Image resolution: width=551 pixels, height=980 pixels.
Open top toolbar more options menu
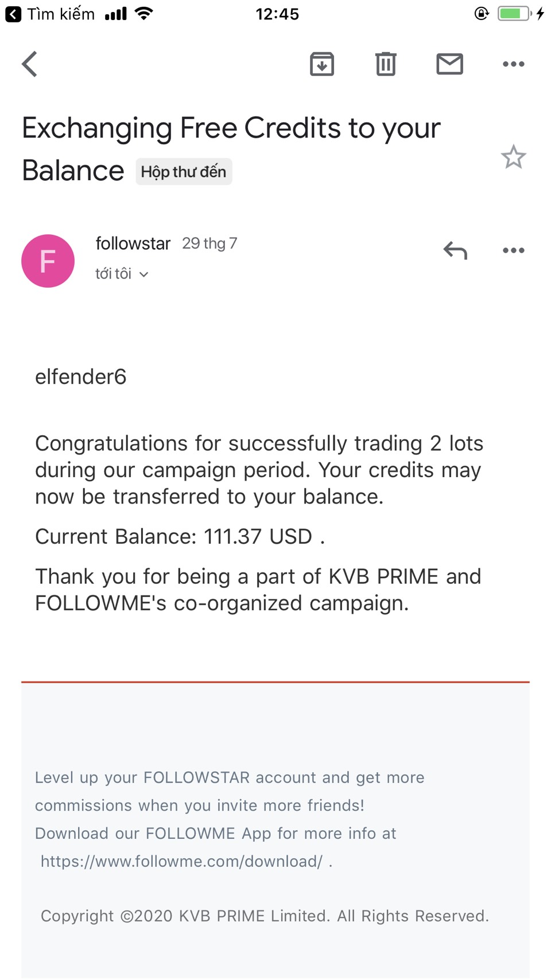[513, 64]
